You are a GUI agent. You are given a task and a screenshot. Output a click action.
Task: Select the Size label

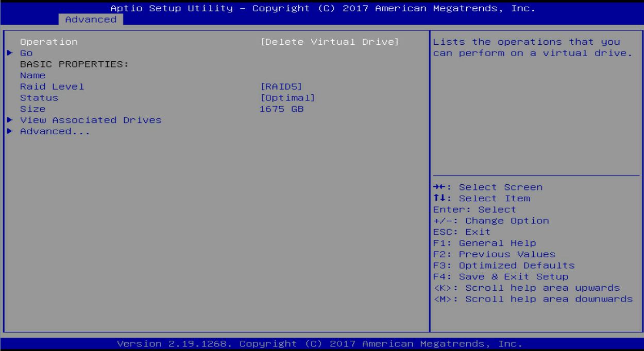[x=32, y=109]
